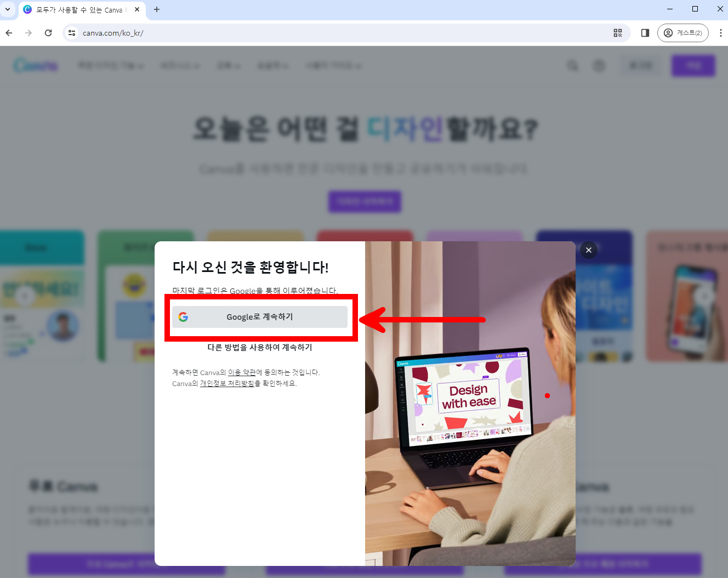Screen dimensions: 728x578
Task: Close the Canva browser tab
Action: [x=137, y=9]
